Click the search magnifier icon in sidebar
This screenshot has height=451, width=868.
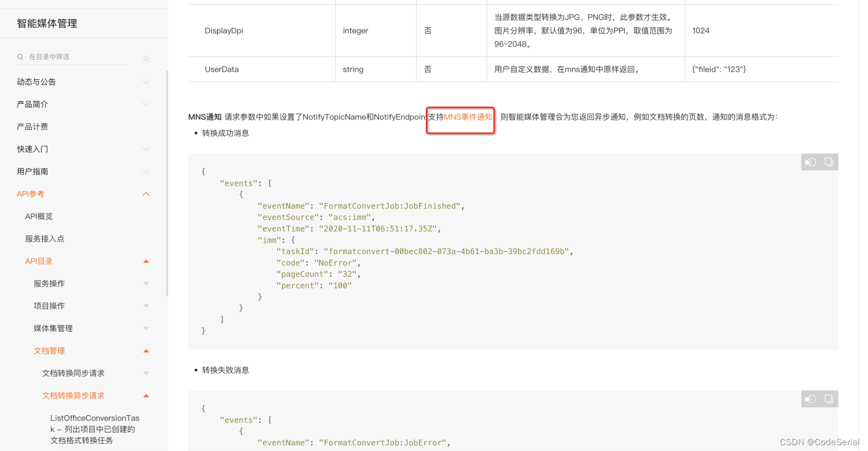pos(21,57)
